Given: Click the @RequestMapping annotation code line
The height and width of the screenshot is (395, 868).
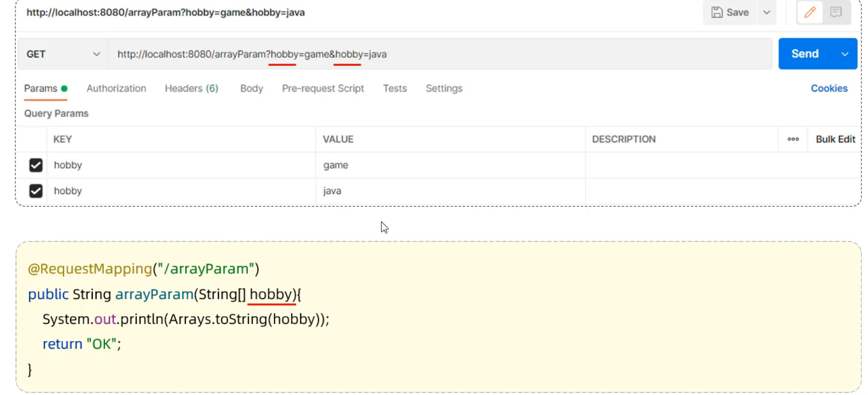Looking at the screenshot, I should click(x=143, y=268).
